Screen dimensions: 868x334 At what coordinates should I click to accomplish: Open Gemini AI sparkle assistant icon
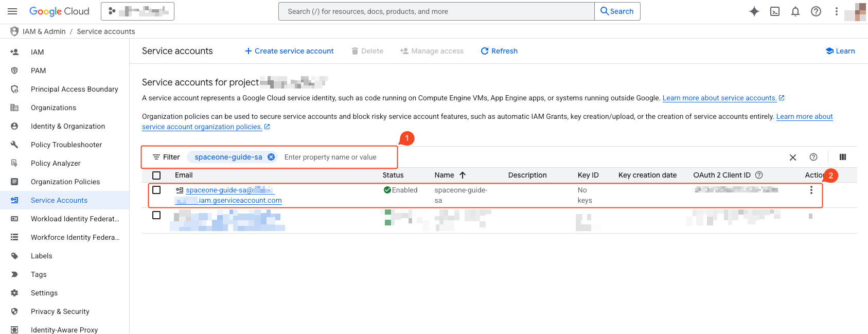754,11
